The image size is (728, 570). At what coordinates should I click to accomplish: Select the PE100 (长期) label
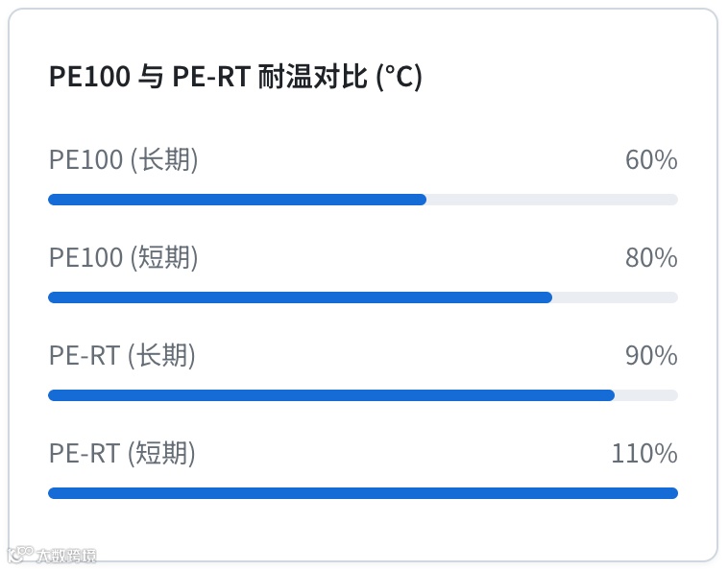(123, 160)
